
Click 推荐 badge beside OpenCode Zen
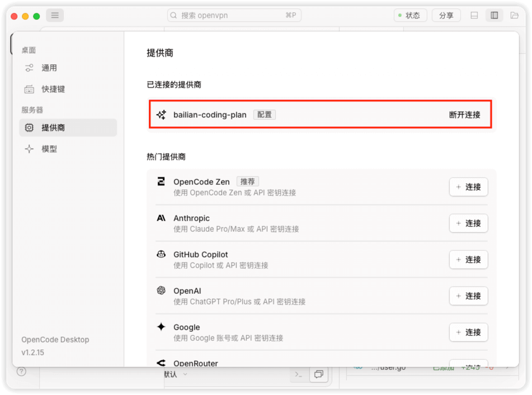pos(247,181)
